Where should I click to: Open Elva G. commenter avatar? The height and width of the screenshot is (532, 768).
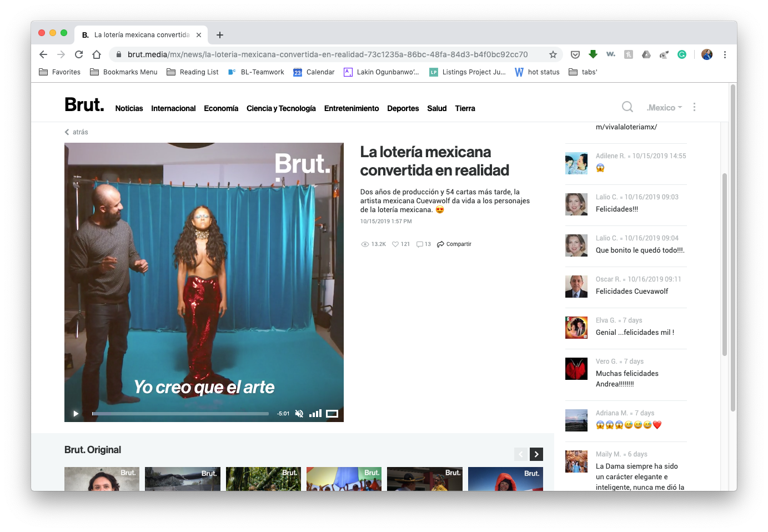[x=576, y=328]
